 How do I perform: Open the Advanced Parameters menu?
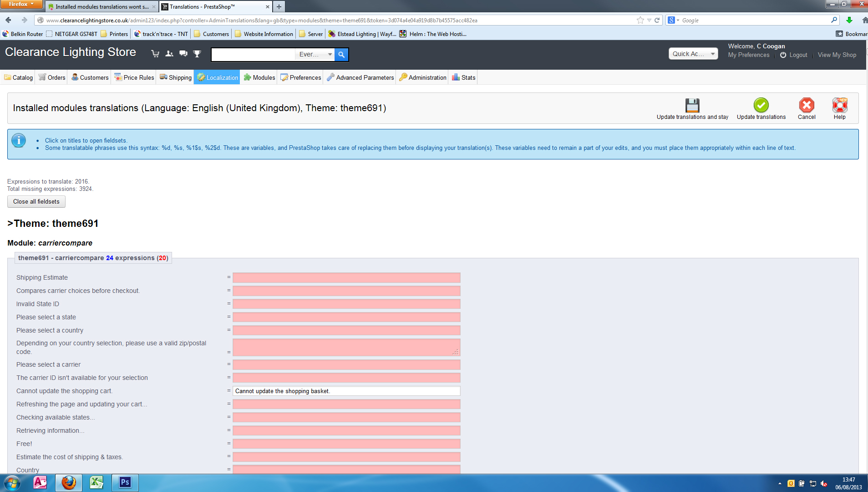[x=360, y=77]
